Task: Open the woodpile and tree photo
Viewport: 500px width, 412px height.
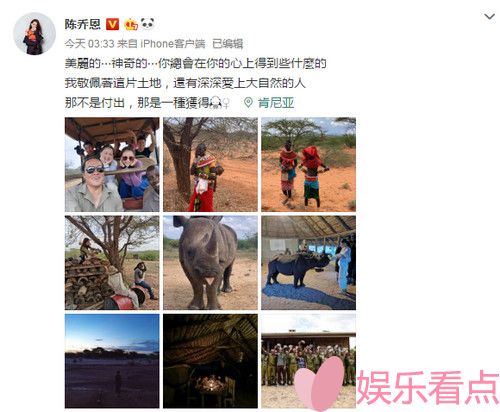Action: (112, 263)
